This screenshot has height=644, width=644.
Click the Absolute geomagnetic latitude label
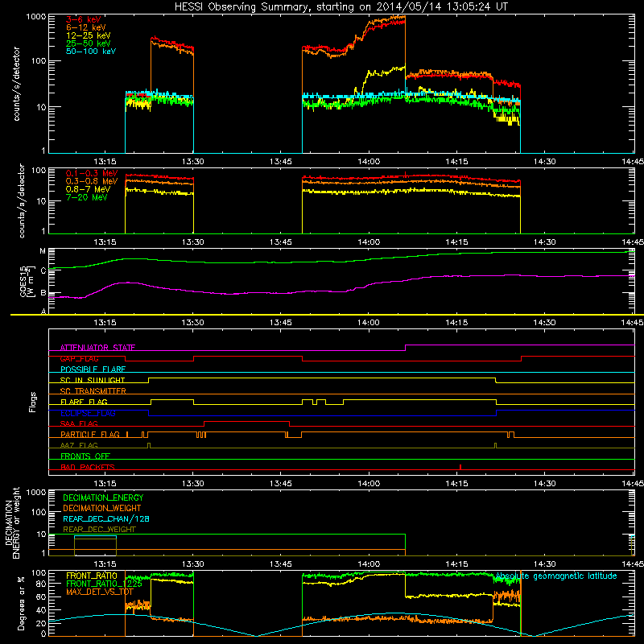click(556, 576)
